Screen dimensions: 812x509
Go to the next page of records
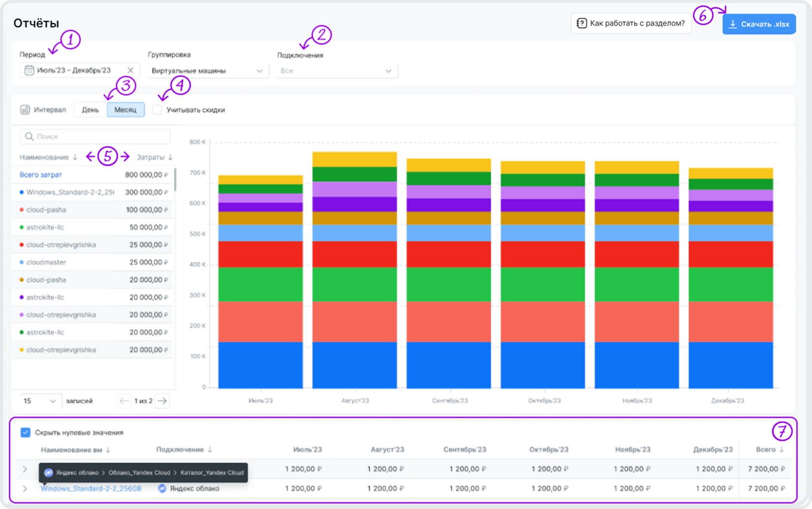(162, 401)
